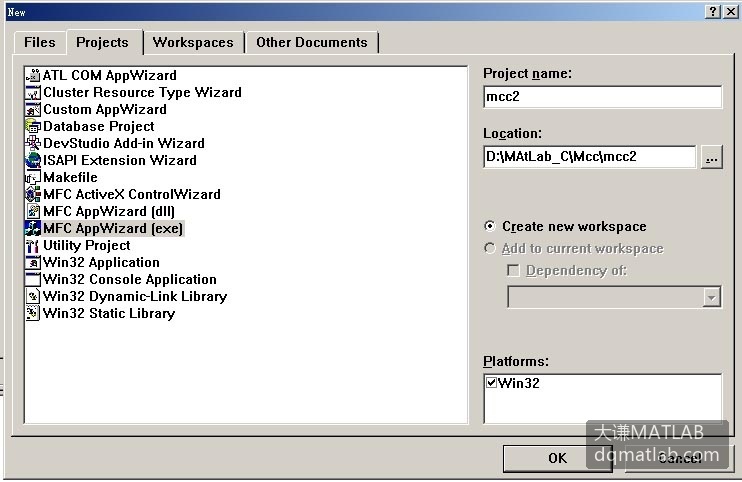Select Create new workspace radio button
Viewport: 742px width, 482px height.
(490, 227)
